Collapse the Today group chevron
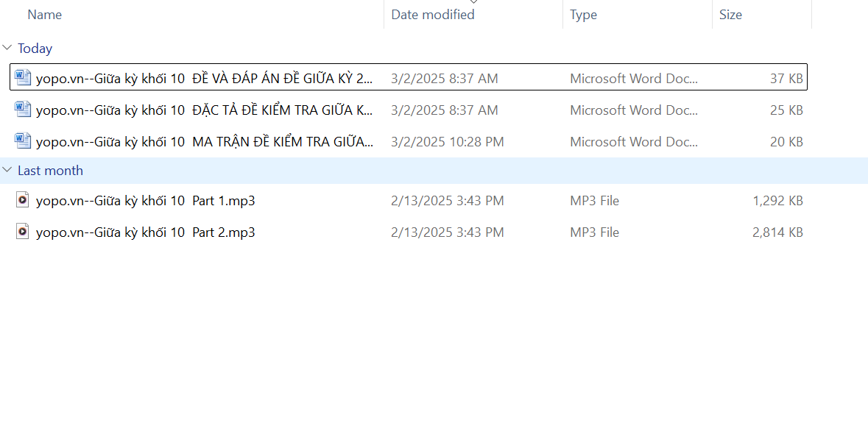This screenshot has width=868, height=448. [x=7, y=49]
